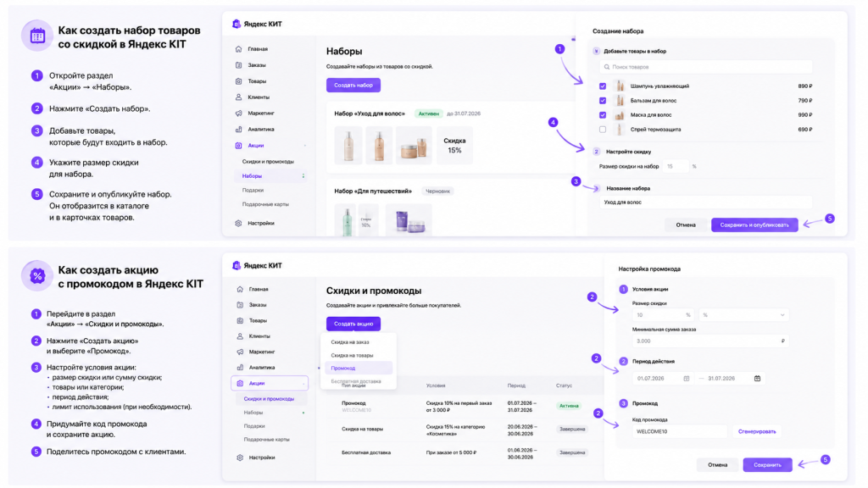Viewport: 868px width, 488px height.
Task: Click the Аналитика icon on the Скидки и промокоды page sidebar
Action: tap(240, 368)
